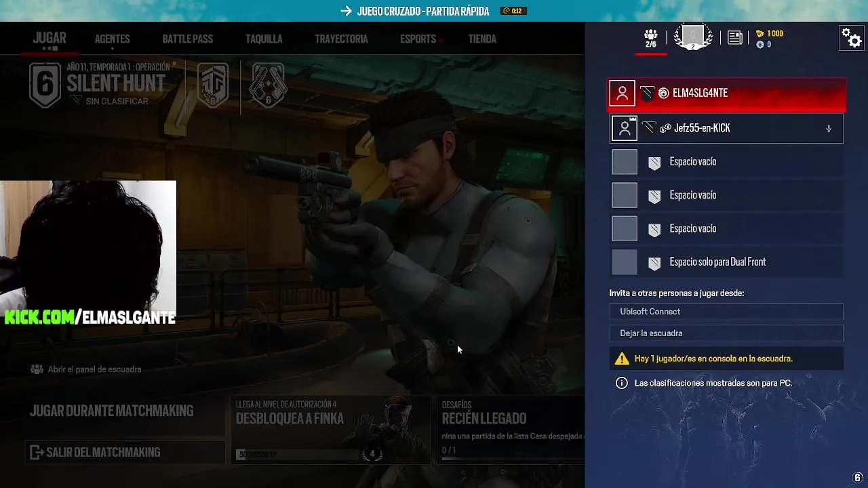Click the 0:12 matchmaking timer badge

point(513,11)
